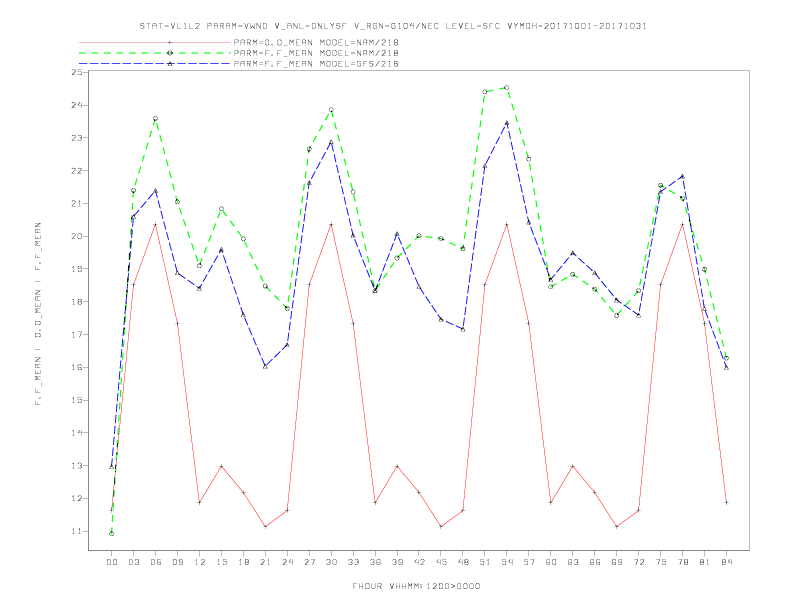Click red observed plus marker at hour 84
Viewport: 792px width, 612px height.
pos(726,502)
